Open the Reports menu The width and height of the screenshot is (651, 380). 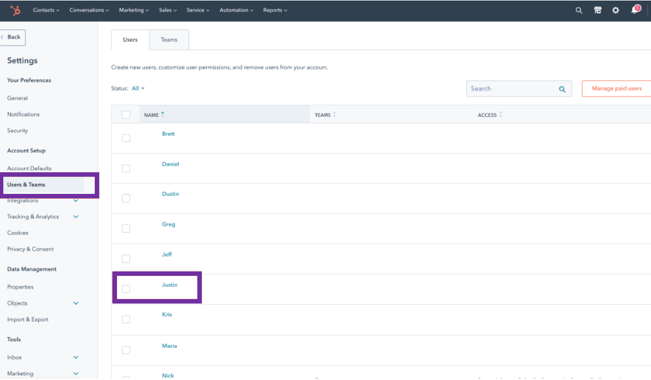(x=275, y=10)
